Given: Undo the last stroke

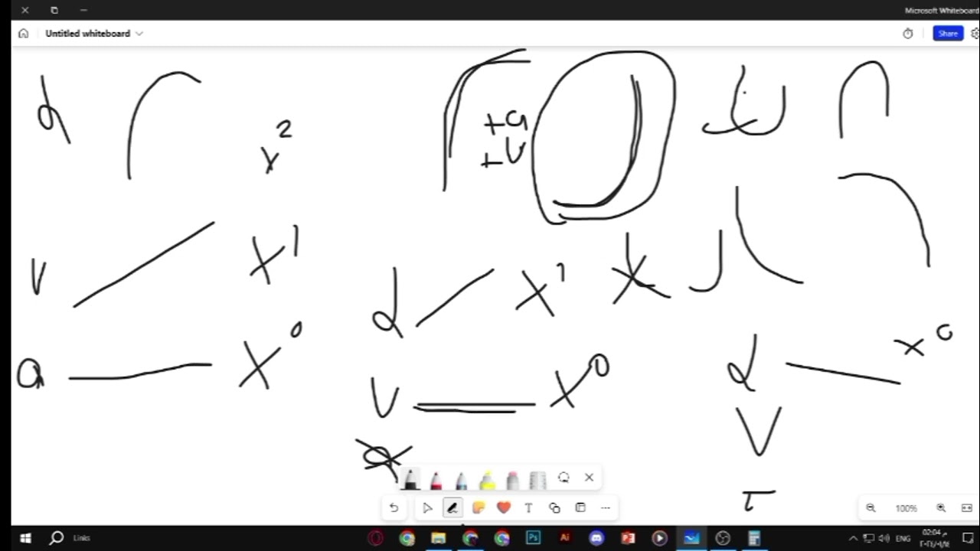Looking at the screenshot, I should click(x=394, y=507).
